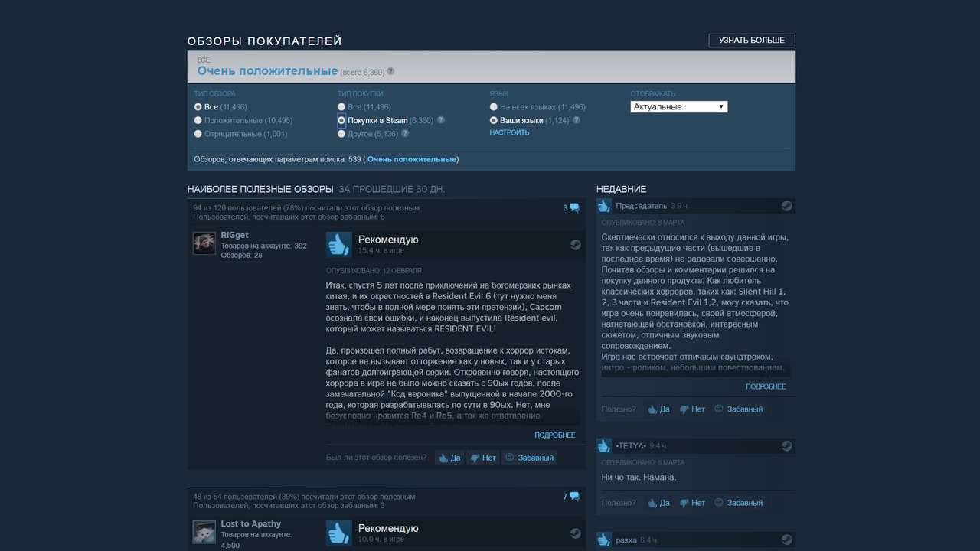The image size is (980, 551).
Task: Mark RiGget's review as 'Забавный'
Action: click(x=529, y=458)
